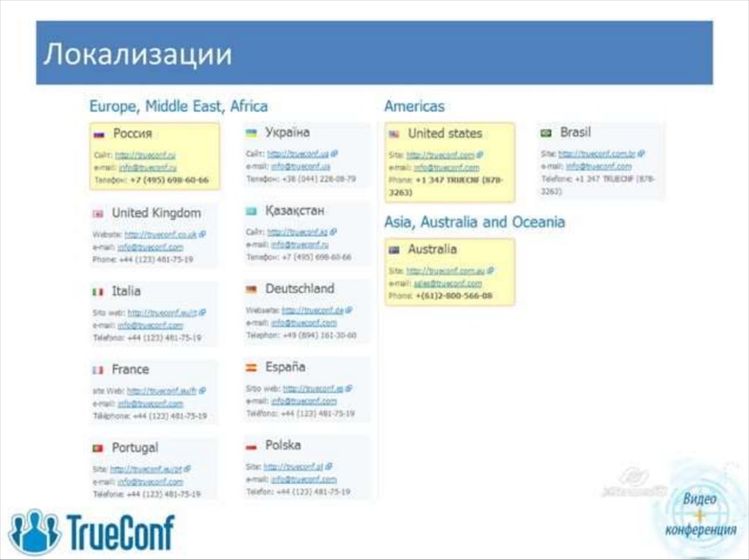The image size is (749, 560).
Task: Open the email link under Deutschland
Action: point(304,322)
